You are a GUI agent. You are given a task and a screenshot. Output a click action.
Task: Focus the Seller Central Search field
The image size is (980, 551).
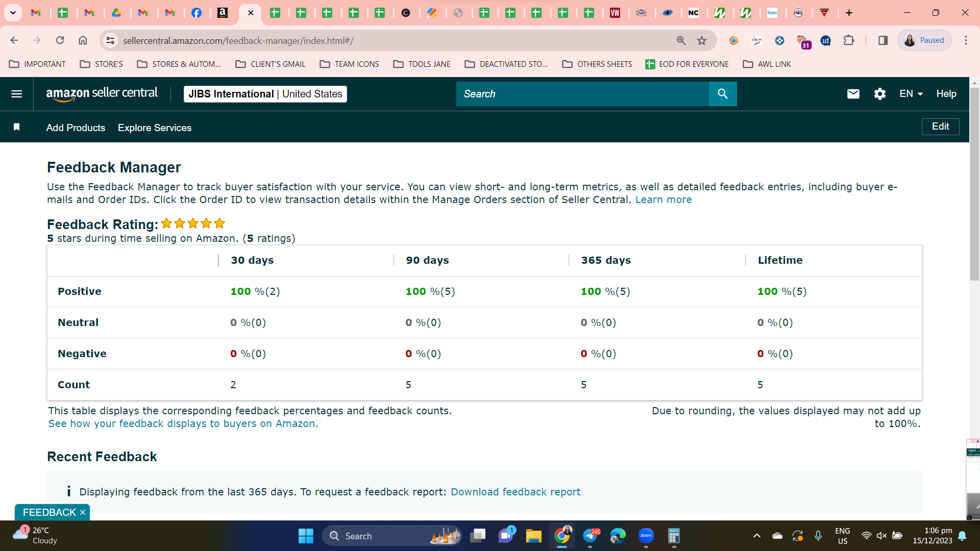(582, 94)
